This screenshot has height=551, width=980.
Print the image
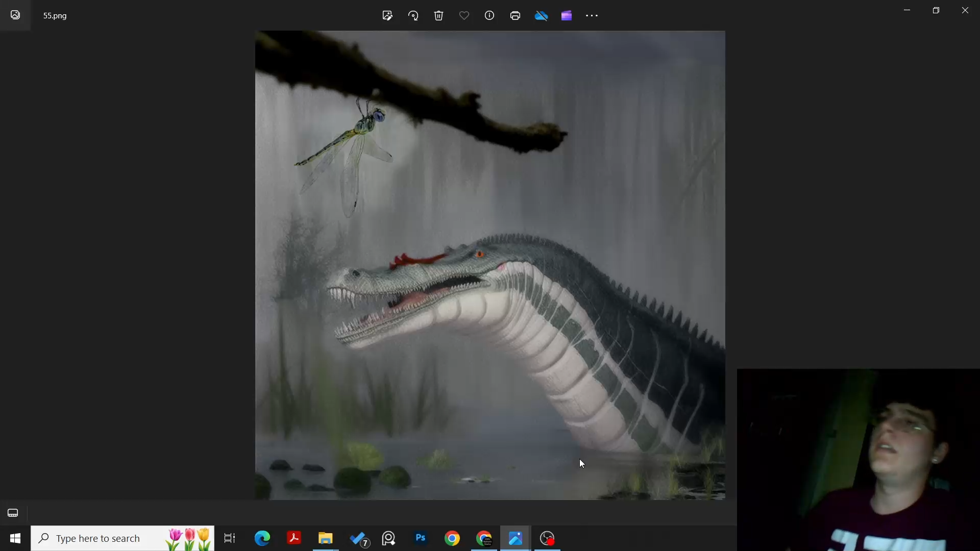pyautogui.click(x=515, y=16)
